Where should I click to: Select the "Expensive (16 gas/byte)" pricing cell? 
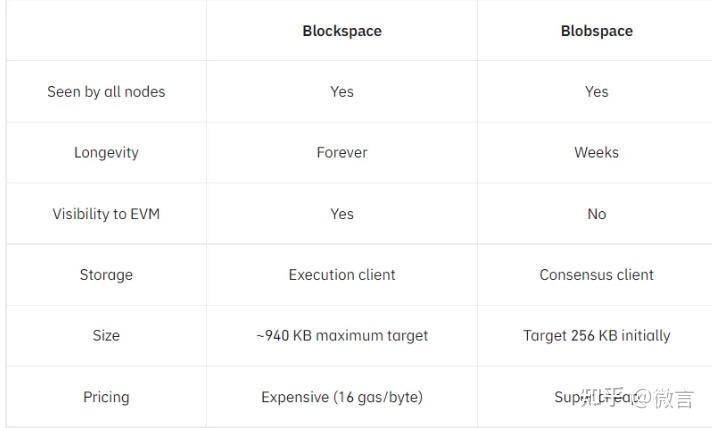[x=342, y=397]
